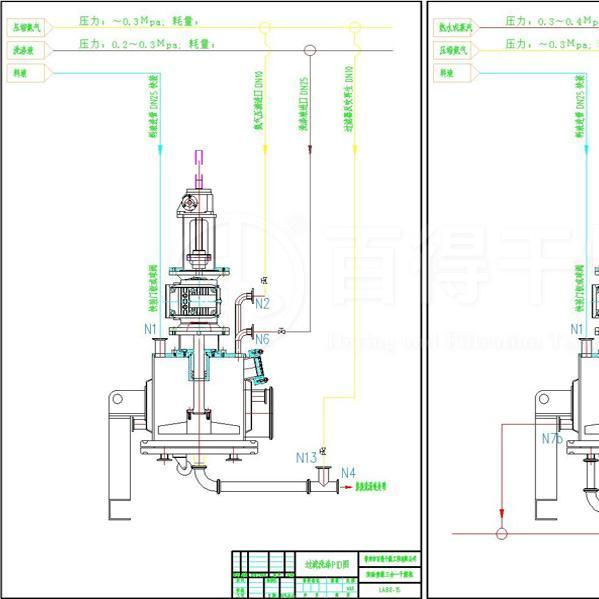Click the N4 outlet label
Image resolution: width=599 pixels, height=599 pixels.
pyautogui.click(x=348, y=473)
